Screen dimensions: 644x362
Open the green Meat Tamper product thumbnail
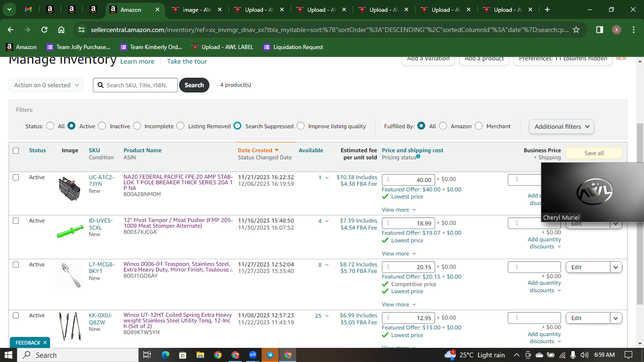pos(70,232)
